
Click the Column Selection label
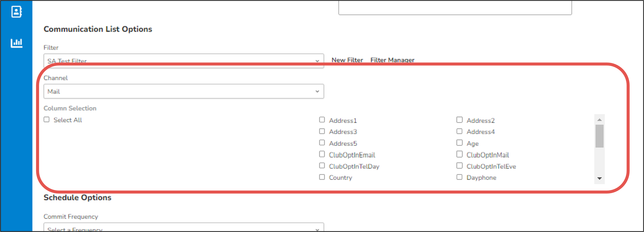tap(70, 108)
